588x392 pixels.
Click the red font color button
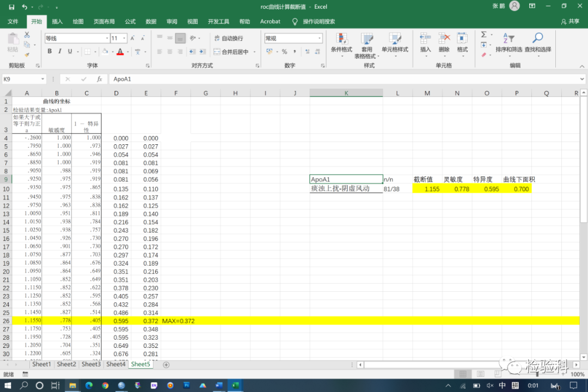[x=120, y=52]
